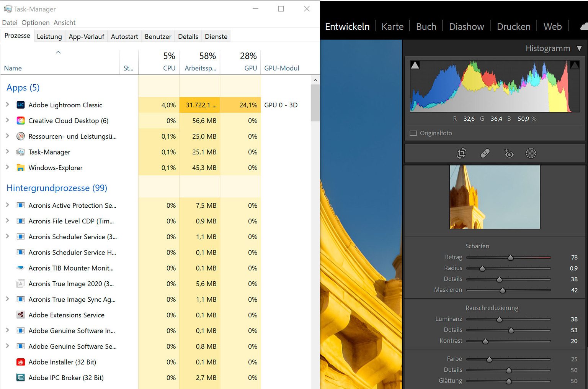Expand the Acronis Active Protection entry
The image size is (588, 389).
[7, 205]
